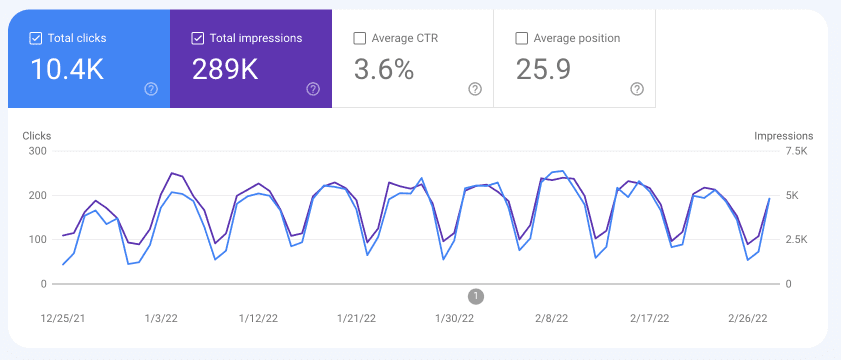
Task: Click the 1/3/22 date axis label
Action: pos(161,319)
